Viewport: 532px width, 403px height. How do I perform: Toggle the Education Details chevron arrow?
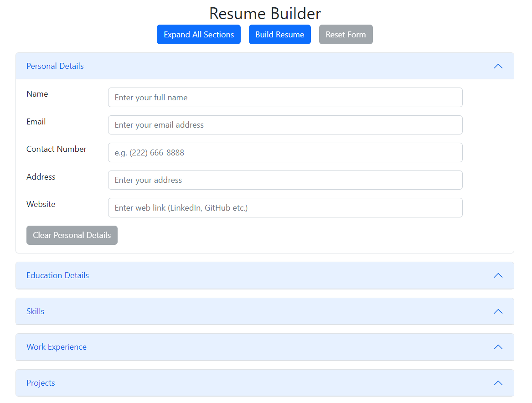click(498, 275)
